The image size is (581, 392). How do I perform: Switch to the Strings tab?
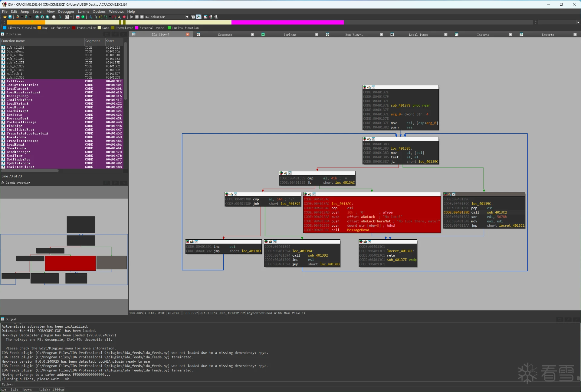coord(289,35)
